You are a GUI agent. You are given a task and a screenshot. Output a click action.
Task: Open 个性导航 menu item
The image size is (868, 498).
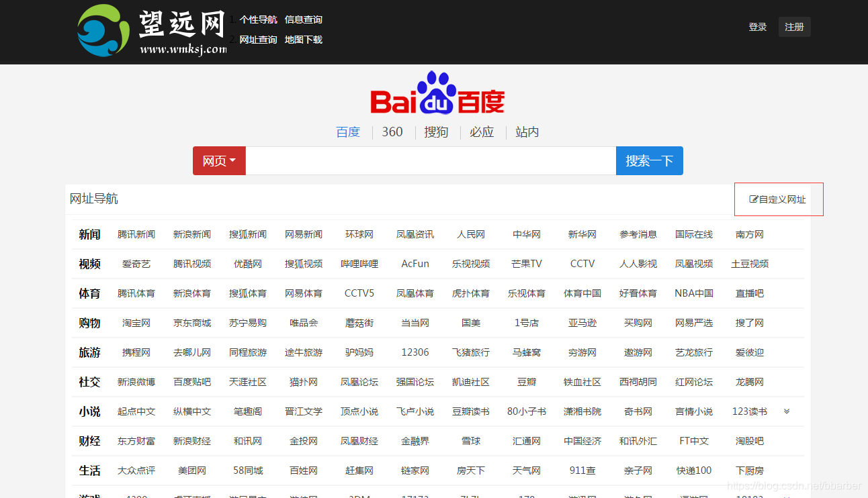click(x=258, y=19)
